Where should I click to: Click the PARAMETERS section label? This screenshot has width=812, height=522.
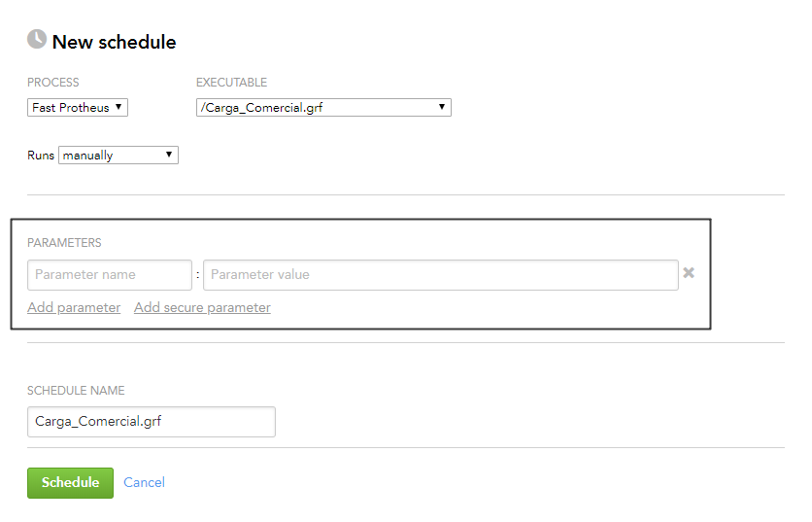coord(64,243)
